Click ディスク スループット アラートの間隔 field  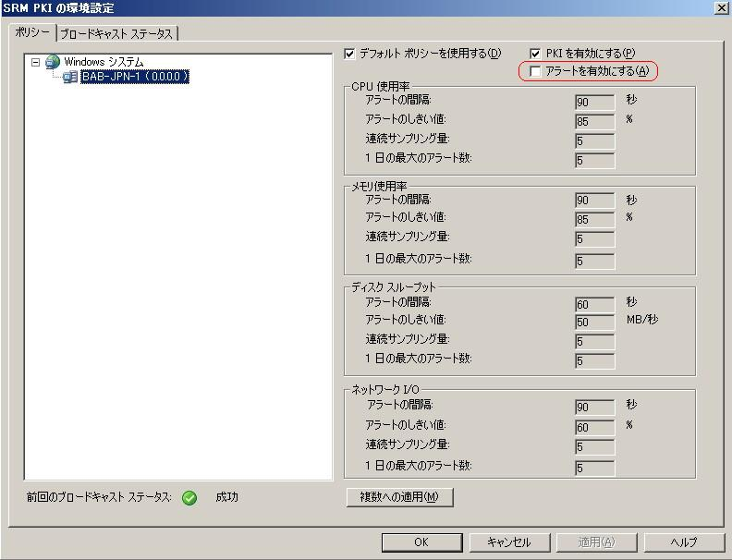pos(595,305)
